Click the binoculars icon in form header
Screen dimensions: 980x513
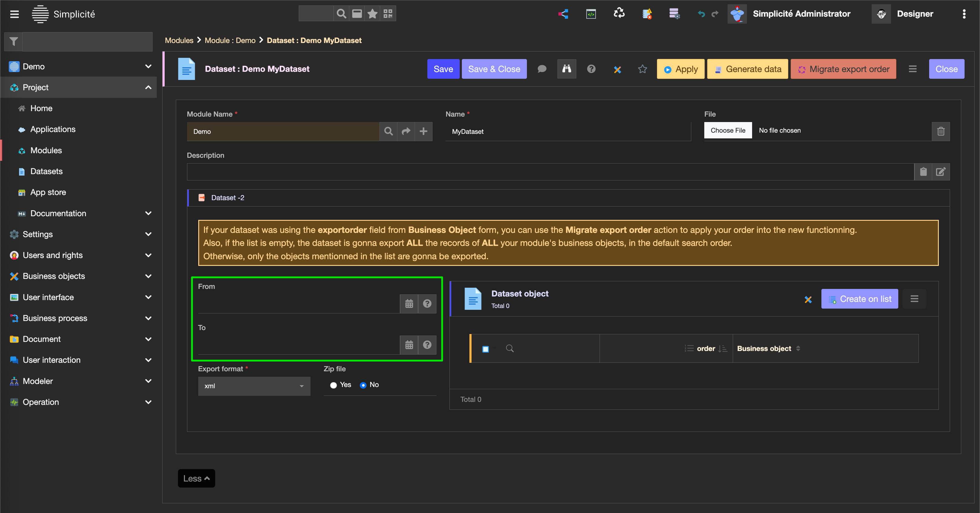pyautogui.click(x=567, y=69)
